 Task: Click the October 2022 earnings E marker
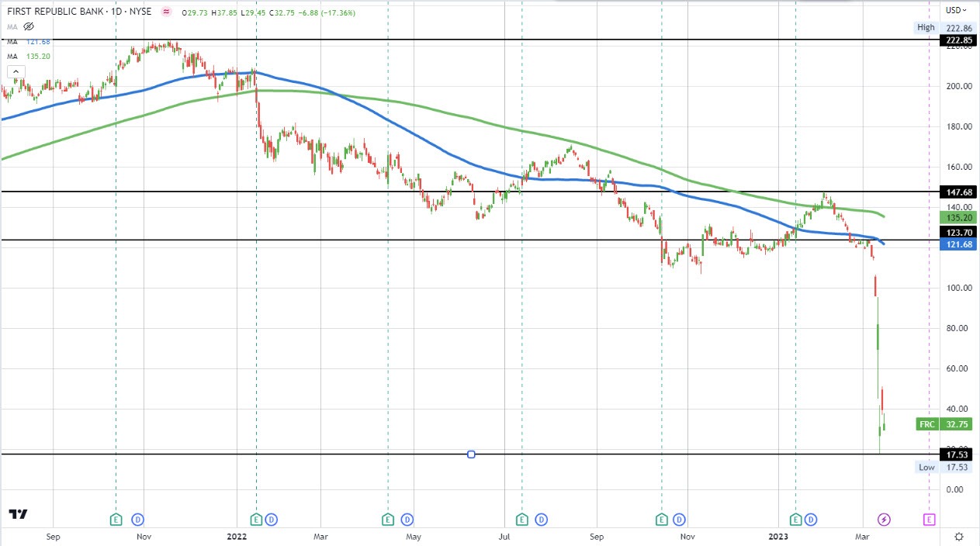[x=661, y=519]
